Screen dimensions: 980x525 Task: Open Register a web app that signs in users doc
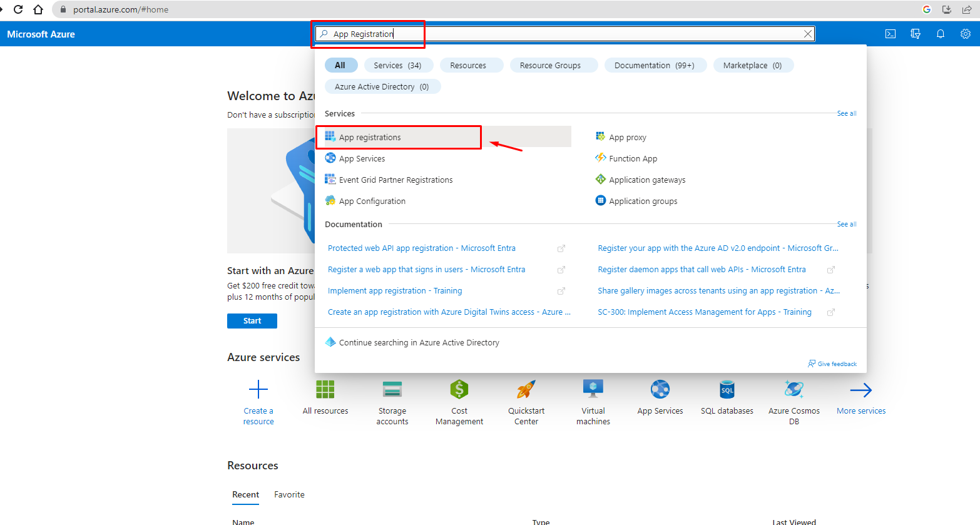[x=427, y=269]
